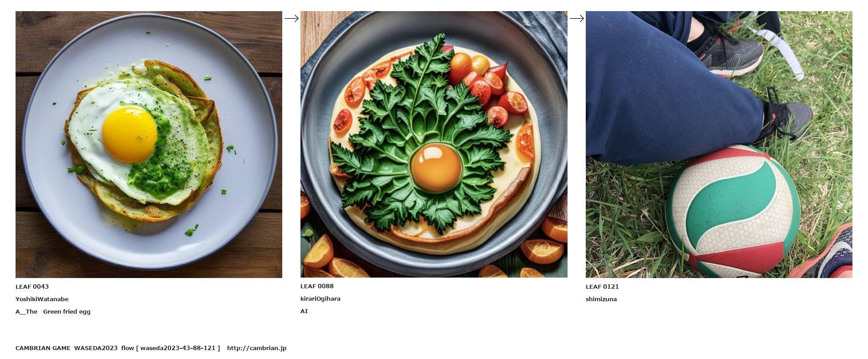Screen dimensions: 868x359
Task: Select the author name YoshikiWatanabe
Action: (x=42, y=299)
